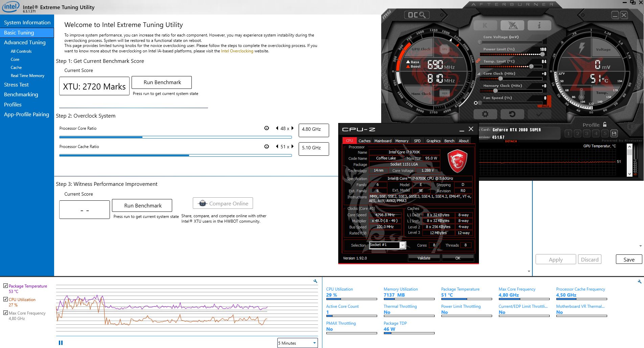Open the About tab in CPU-Z
The width and height of the screenshot is (644, 348).
[464, 141]
